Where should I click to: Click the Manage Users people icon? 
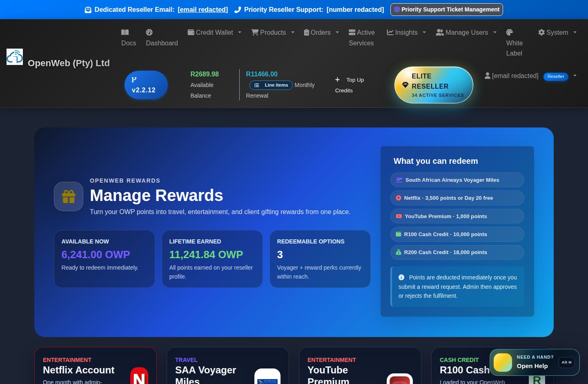point(440,32)
